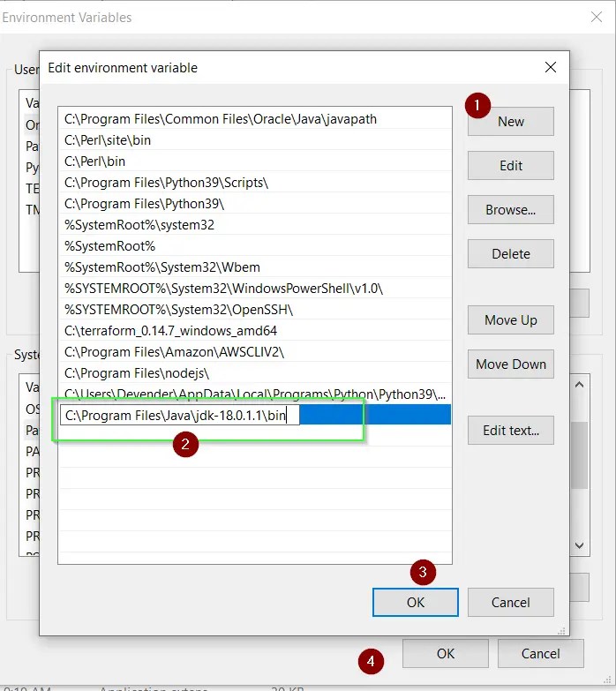
Task: Select the Amazon\AWSCLIV2\ entry
Action: tap(255, 351)
